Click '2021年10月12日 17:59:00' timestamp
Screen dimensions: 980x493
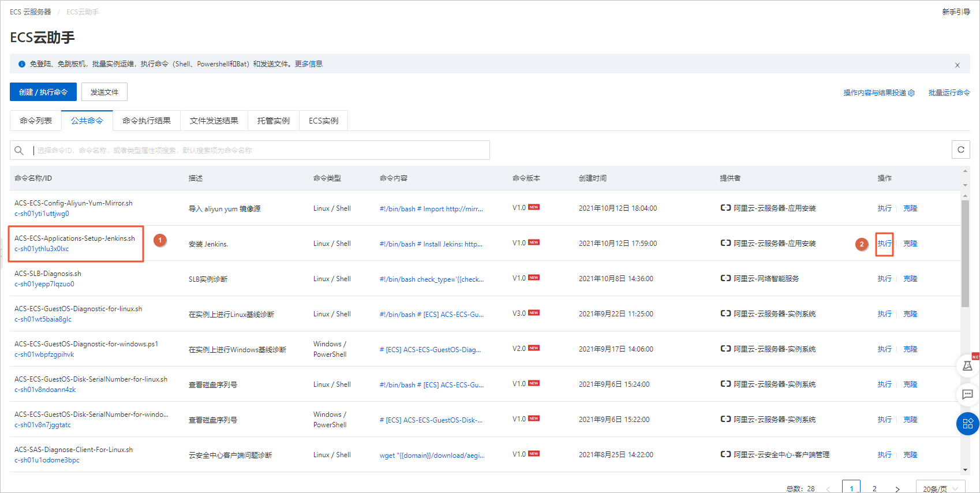[618, 244]
